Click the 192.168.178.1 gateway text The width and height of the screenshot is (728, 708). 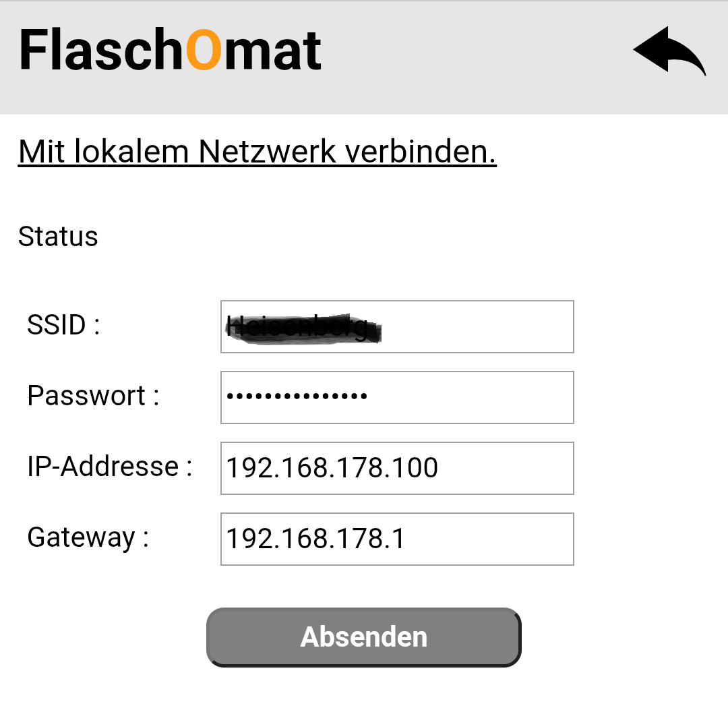click(x=315, y=539)
